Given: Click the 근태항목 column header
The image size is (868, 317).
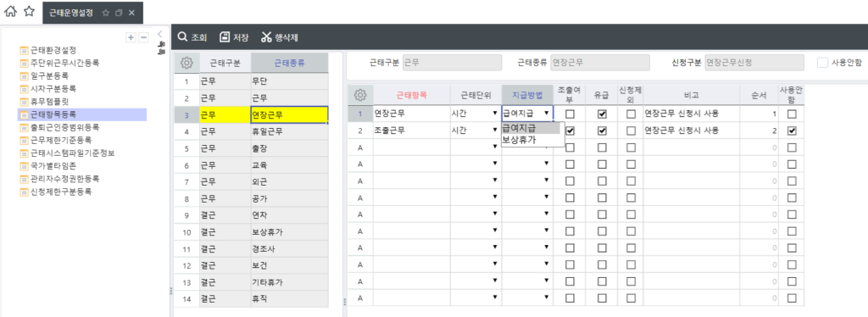Looking at the screenshot, I should (411, 95).
